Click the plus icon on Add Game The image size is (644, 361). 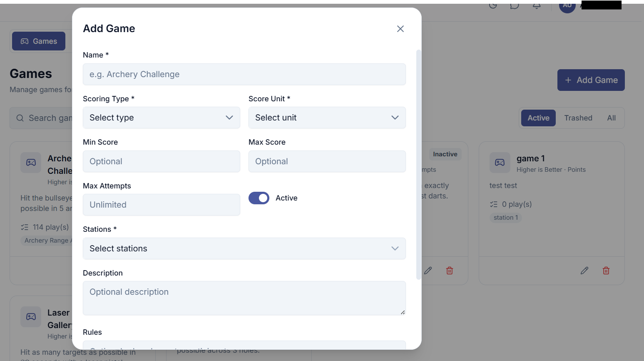click(x=568, y=80)
